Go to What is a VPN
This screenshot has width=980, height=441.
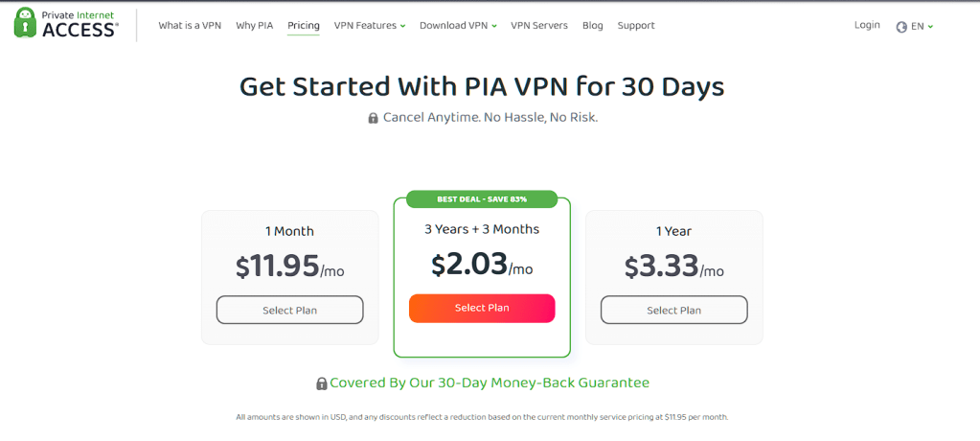pos(190,26)
